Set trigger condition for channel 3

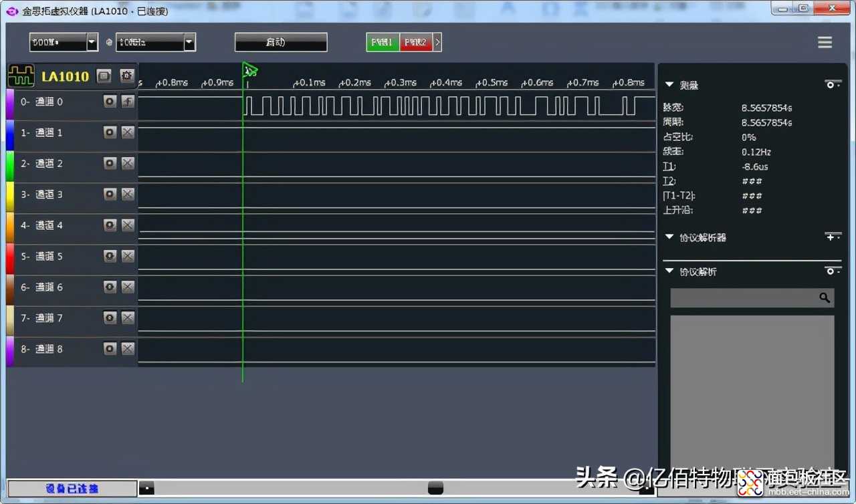pos(128,194)
